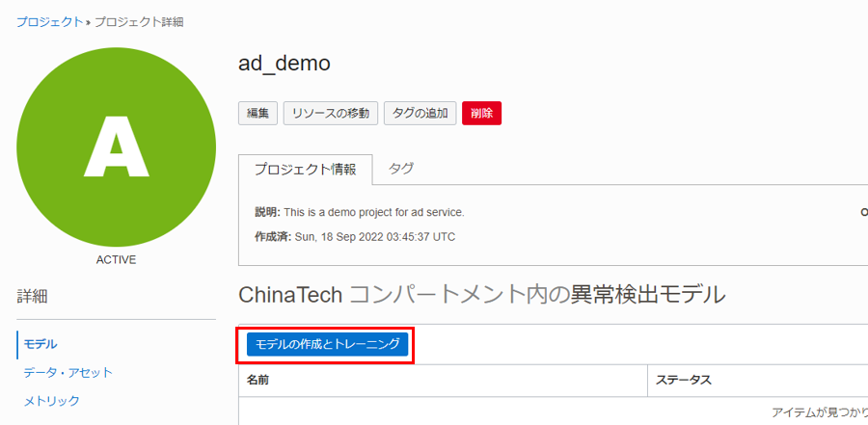Click the green project avatar icon
This screenshot has width=868, height=425.
pyautogui.click(x=116, y=145)
